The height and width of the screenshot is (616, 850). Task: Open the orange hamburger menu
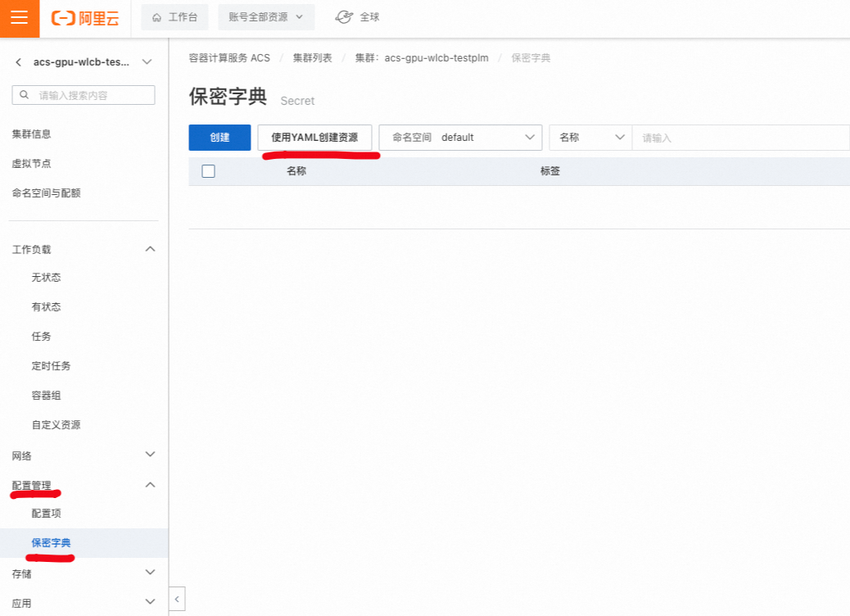coord(20,19)
